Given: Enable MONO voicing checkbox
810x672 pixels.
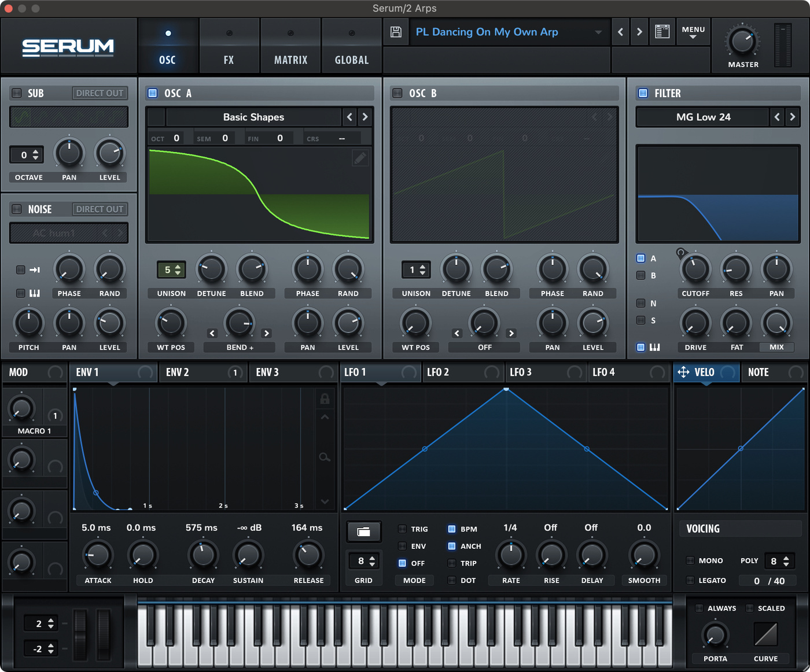Looking at the screenshot, I should (x=690, y=560).
